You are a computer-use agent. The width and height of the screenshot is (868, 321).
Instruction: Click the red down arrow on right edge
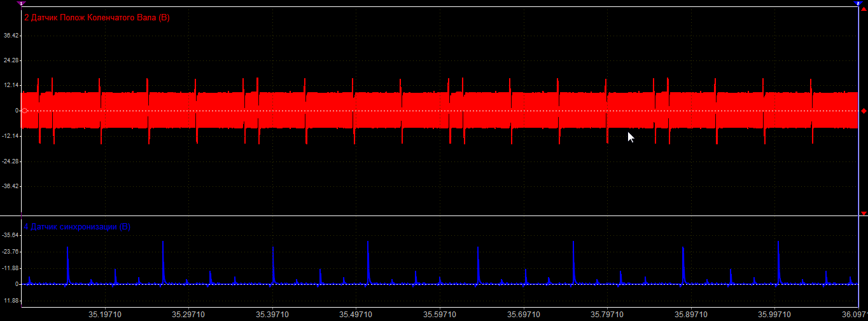point(864,213)
